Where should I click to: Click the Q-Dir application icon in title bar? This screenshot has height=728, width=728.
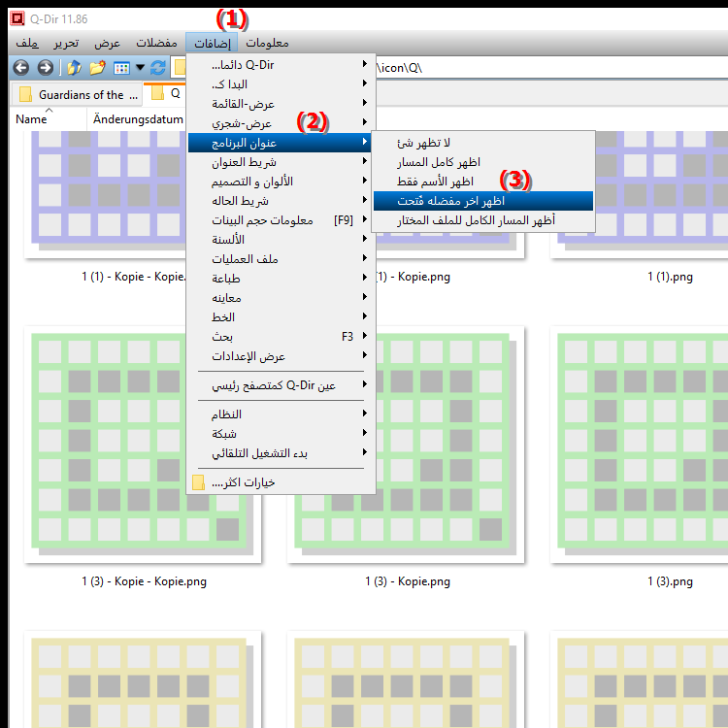pyautogui.click(x=17, y=18)
